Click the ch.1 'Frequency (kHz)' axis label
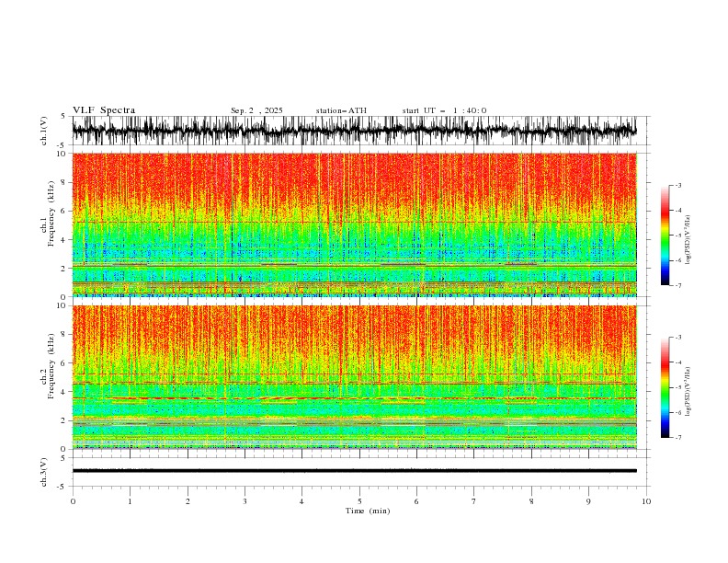 [x=51, y=214]
